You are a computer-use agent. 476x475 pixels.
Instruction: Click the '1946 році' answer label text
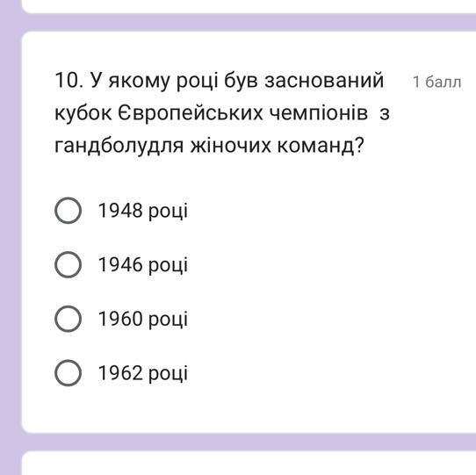coord(142,264)
